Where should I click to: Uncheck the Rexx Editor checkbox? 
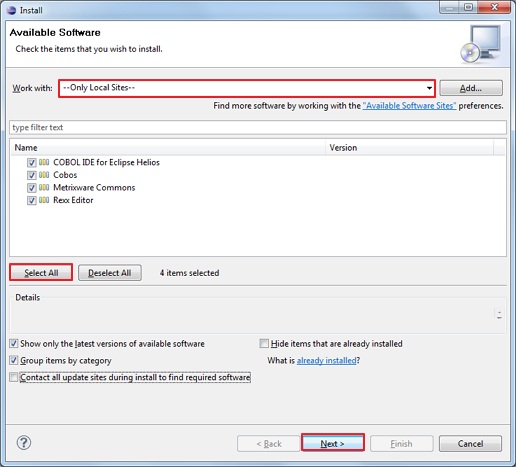(x=32, y=201)
